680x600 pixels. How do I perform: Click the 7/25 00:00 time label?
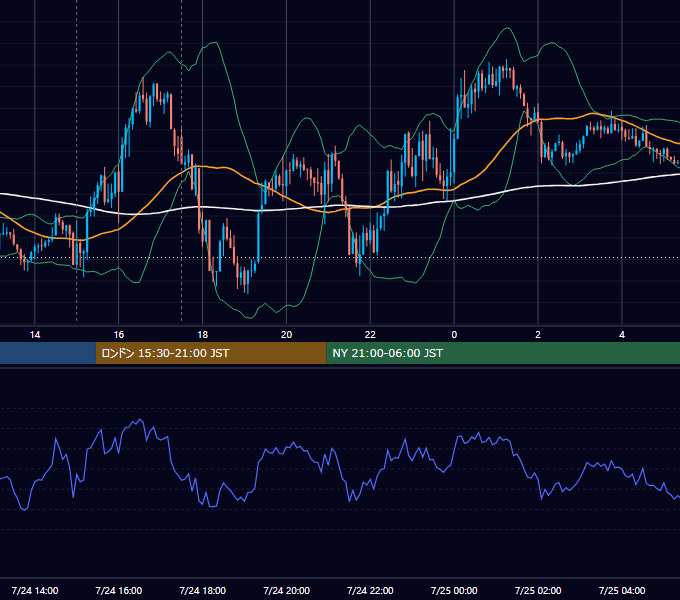(454, 590)
